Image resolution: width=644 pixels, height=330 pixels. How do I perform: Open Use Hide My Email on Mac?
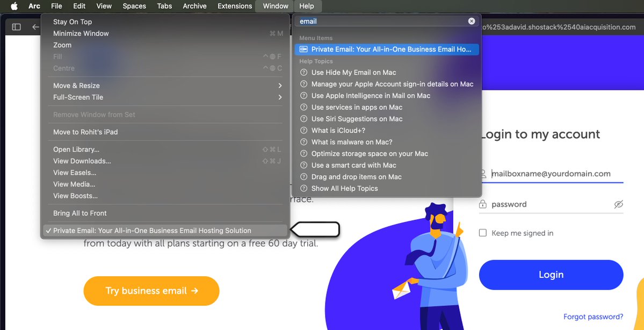point(387,73)
